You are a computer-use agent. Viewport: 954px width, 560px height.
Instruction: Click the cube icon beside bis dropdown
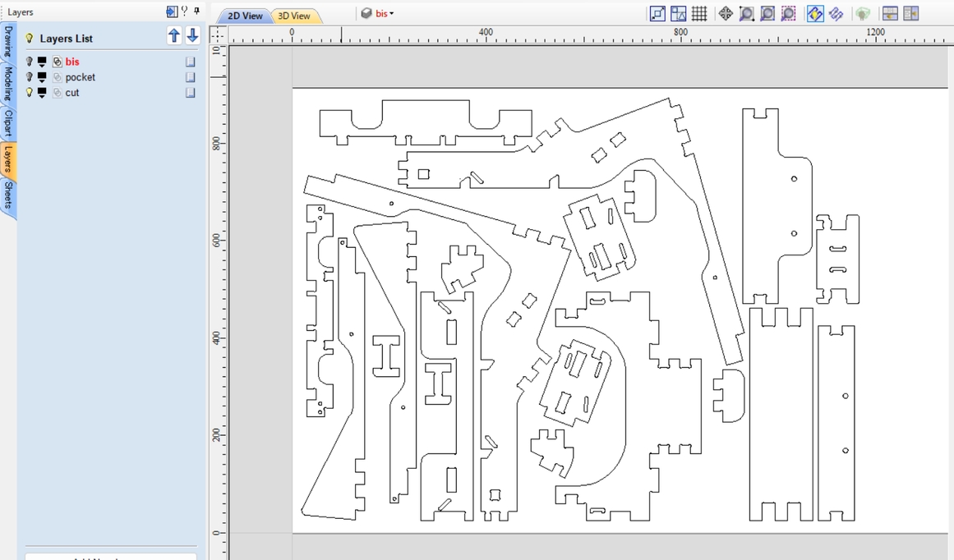366,13
